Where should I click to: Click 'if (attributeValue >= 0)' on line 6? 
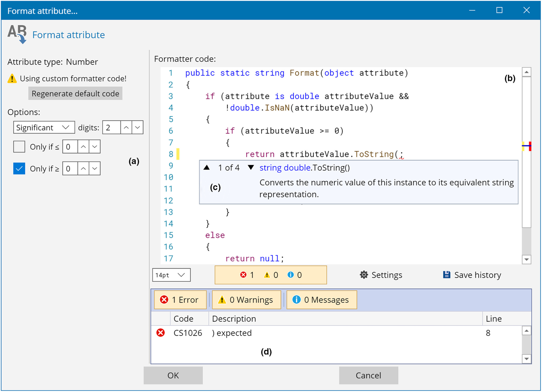pyautogui.click(x=284, y=131)
